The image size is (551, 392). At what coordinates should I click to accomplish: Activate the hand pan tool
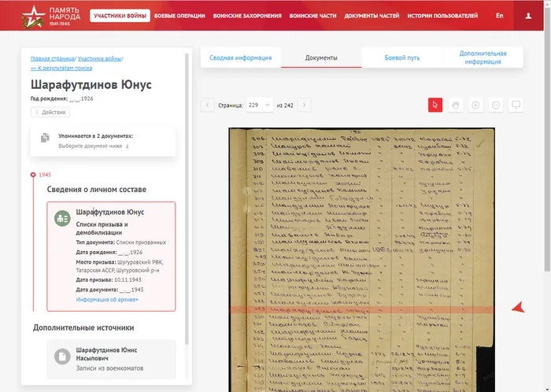pos(456,105)
